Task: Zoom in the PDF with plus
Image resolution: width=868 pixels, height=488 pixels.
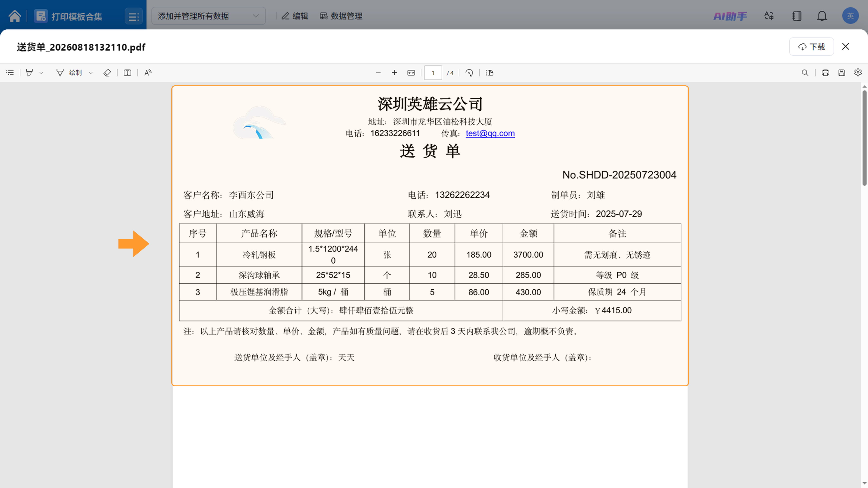Action: coord(394,73)
